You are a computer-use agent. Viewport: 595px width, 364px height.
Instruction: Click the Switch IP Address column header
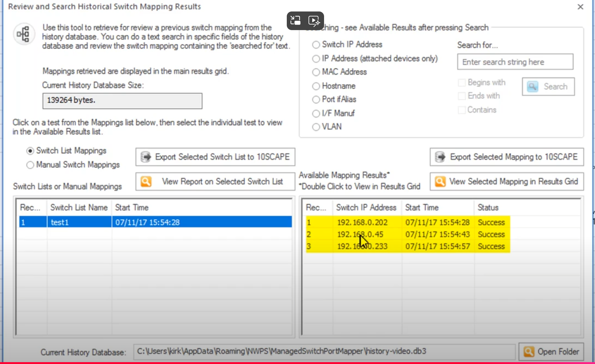[x=367, y=208]
